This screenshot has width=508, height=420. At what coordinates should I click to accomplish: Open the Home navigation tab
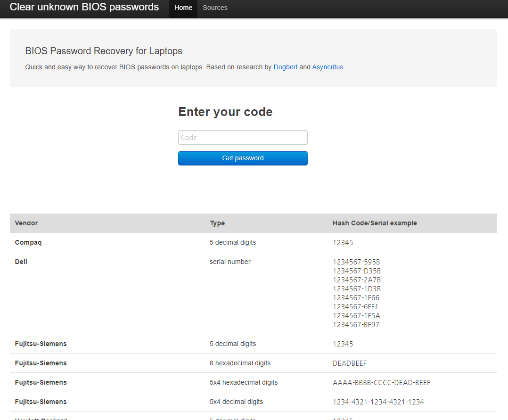(183, 8)
